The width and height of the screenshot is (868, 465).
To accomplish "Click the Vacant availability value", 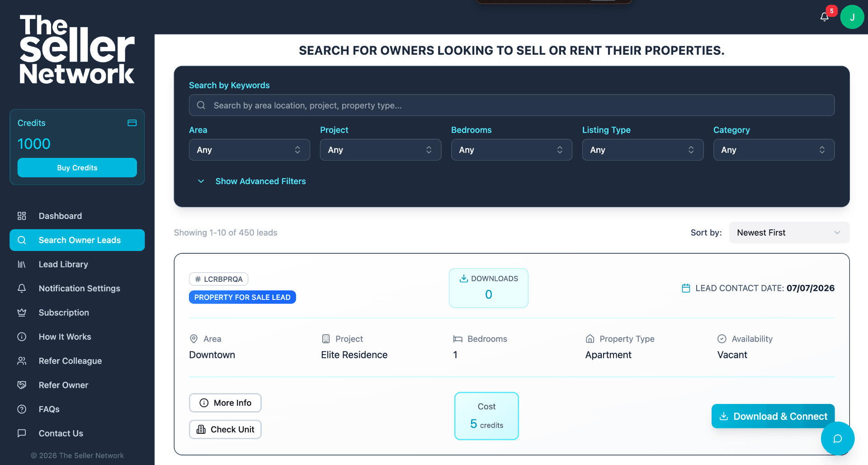I will [732, 355].
